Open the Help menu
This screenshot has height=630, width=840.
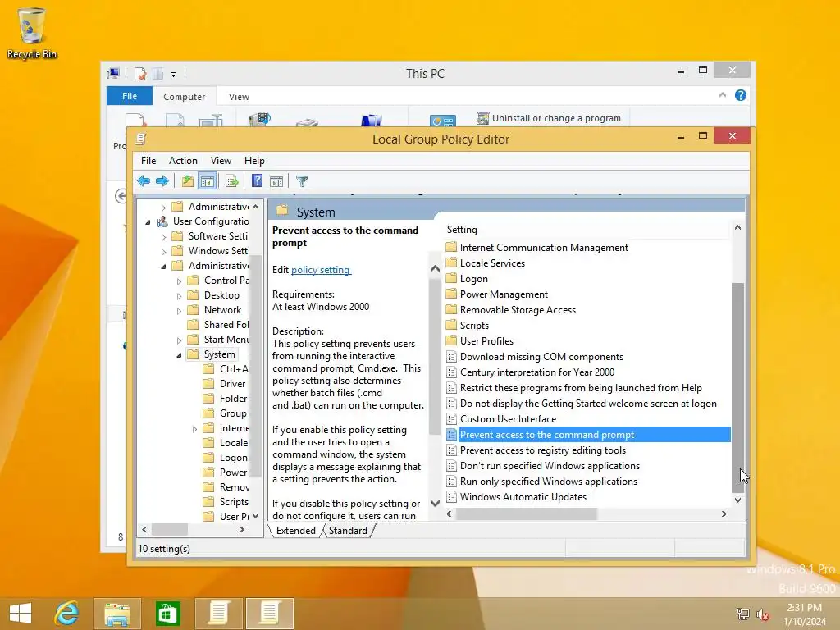point(254,161)
